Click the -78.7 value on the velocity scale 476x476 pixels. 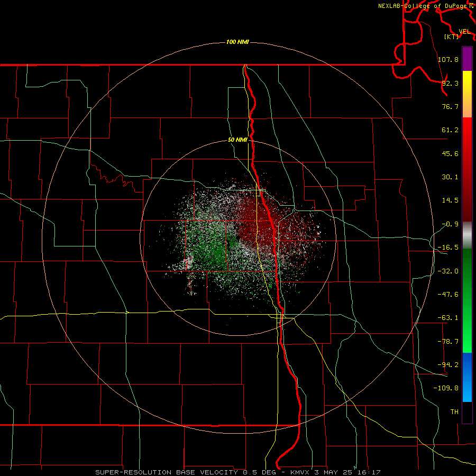(448, 342)
